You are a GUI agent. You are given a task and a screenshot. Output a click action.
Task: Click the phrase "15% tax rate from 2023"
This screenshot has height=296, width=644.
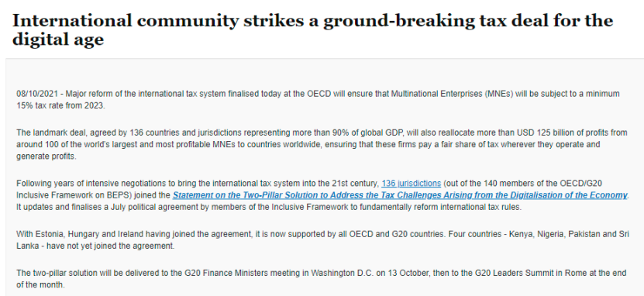pyautogui.click(x=60, y=105)
